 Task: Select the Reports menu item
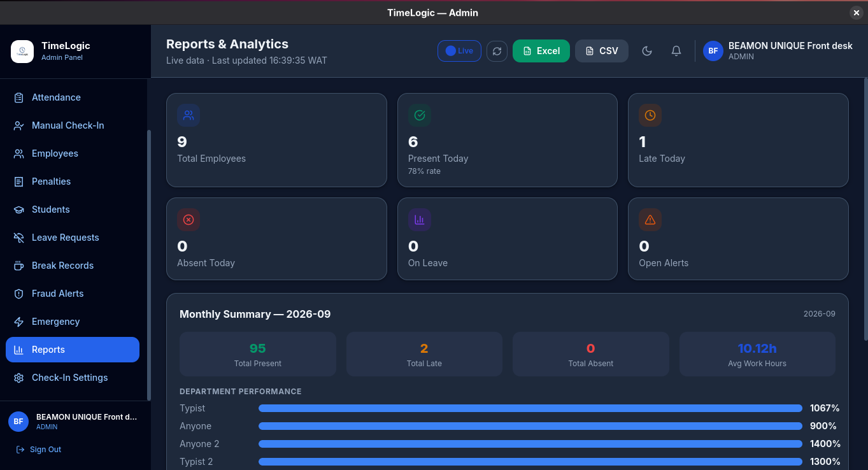click(x=73, y=350)
